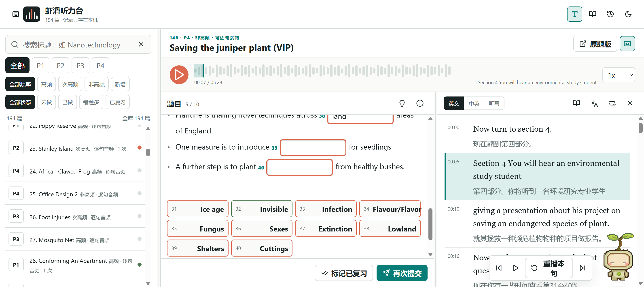Filter list by P4
This screenshot has width=644, height=287.
pyautogui.click(x=100, y=66)
